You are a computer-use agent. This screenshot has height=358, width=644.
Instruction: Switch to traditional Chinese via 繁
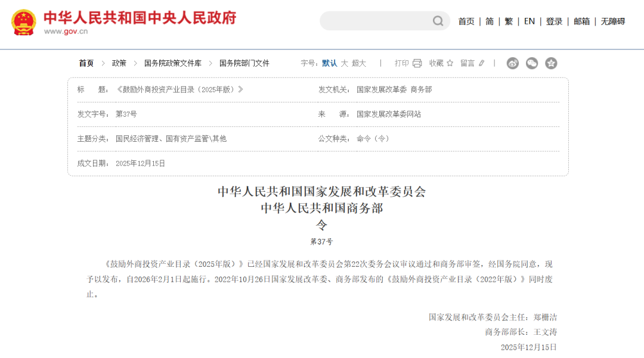(507, 21)
